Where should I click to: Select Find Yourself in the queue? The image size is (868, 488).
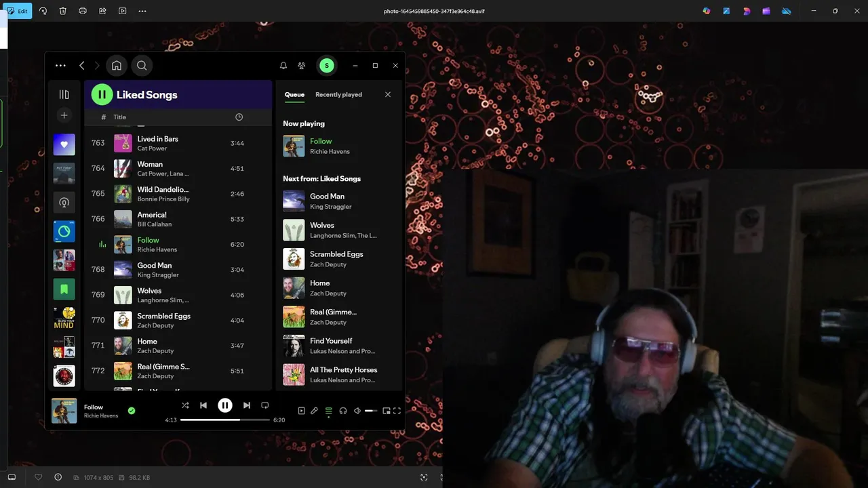pyautogui.click(x=338, y=346)
